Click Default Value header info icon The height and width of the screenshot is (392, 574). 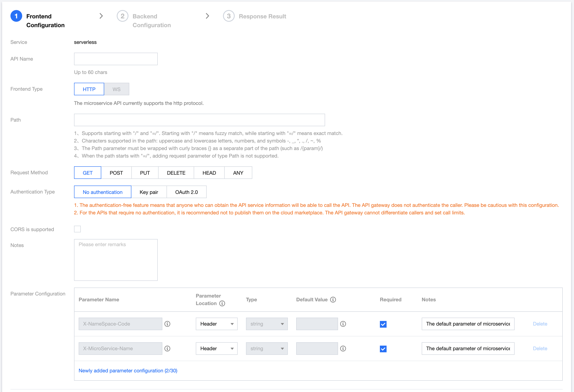333,299
